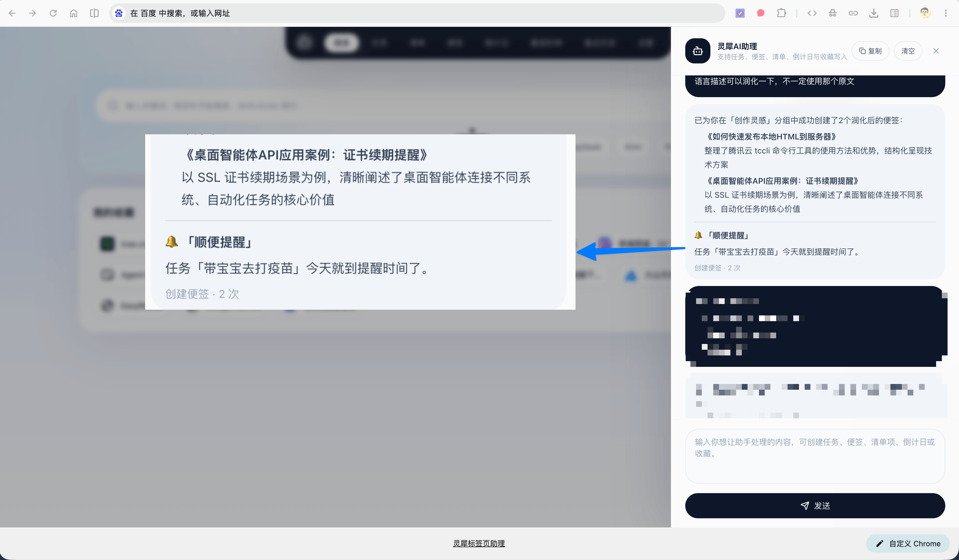Toggle the split view icon in the toolbar
Image resolution: width=959 pixels, height=560 pixels.
click(x=94, y=13)
